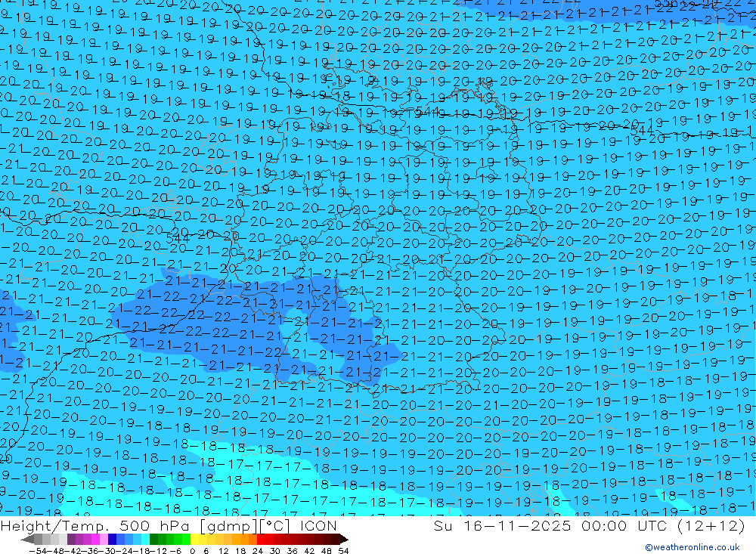The image size is (756, 554).
Task: Click the 24 legend value
Action: click(x=258, y=551)
